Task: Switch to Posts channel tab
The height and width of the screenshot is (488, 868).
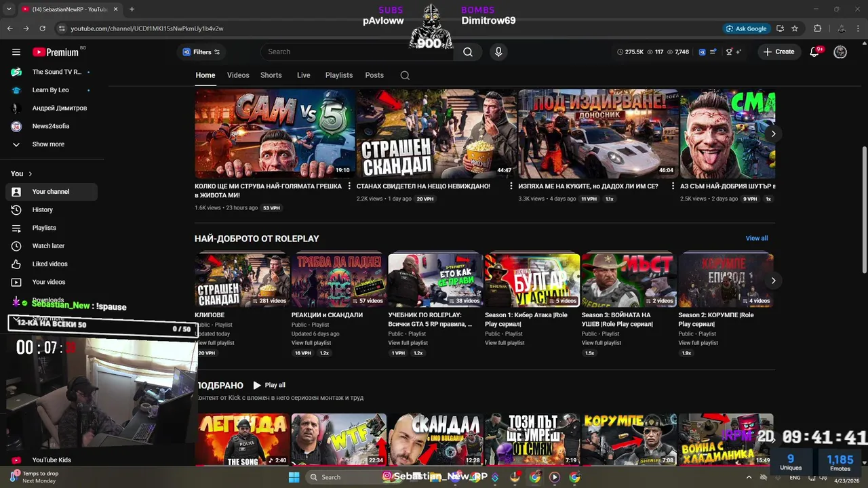Action: (x=374, y=75)
